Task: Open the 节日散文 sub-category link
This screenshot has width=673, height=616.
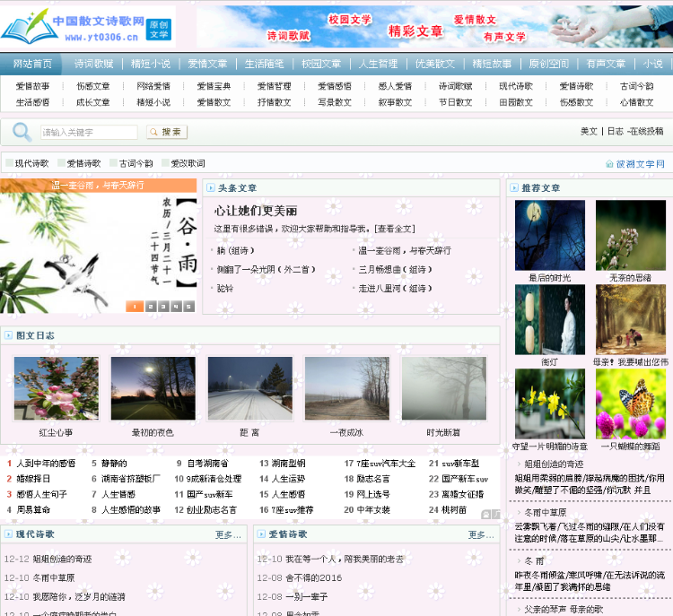Action: point(455,102)
